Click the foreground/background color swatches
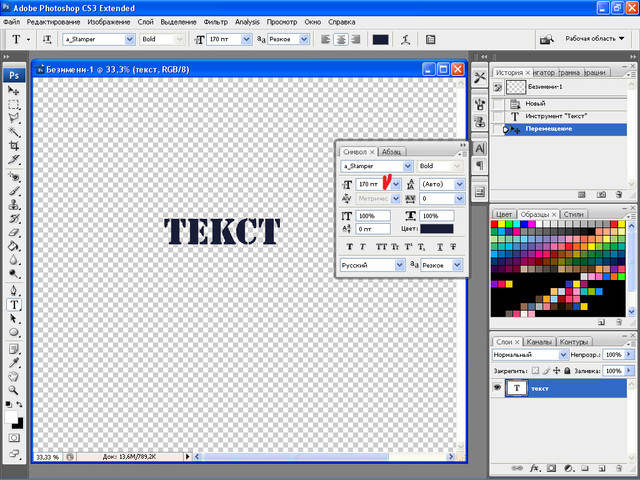Viewport: 640px width, 480px height. [14, 419]
